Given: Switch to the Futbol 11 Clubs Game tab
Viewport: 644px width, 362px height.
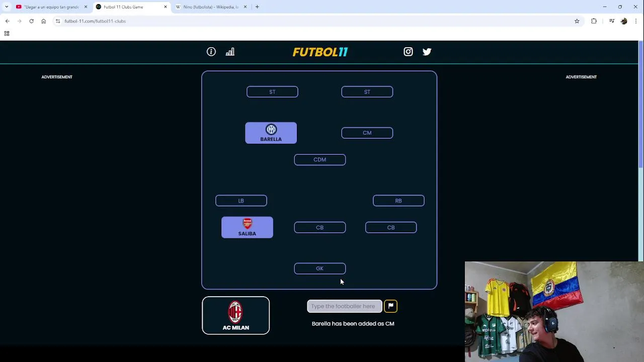Looking at the screenshot, I should pyautogui.click(x=131, y=7).
